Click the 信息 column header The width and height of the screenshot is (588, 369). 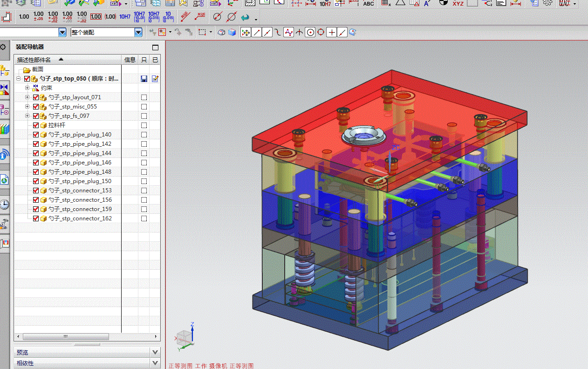[x=130, y=60]
